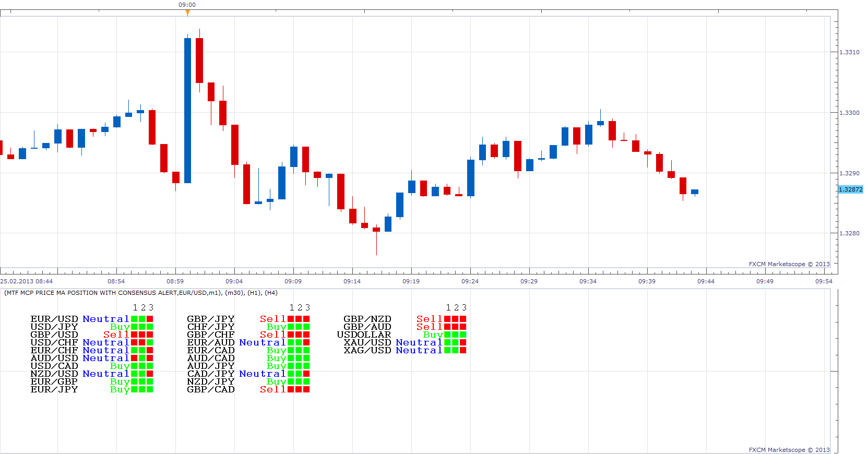This screenshot has height=454, width=868.
Task: Click the red square beside XAG/USD
Action: click(463, 350)
